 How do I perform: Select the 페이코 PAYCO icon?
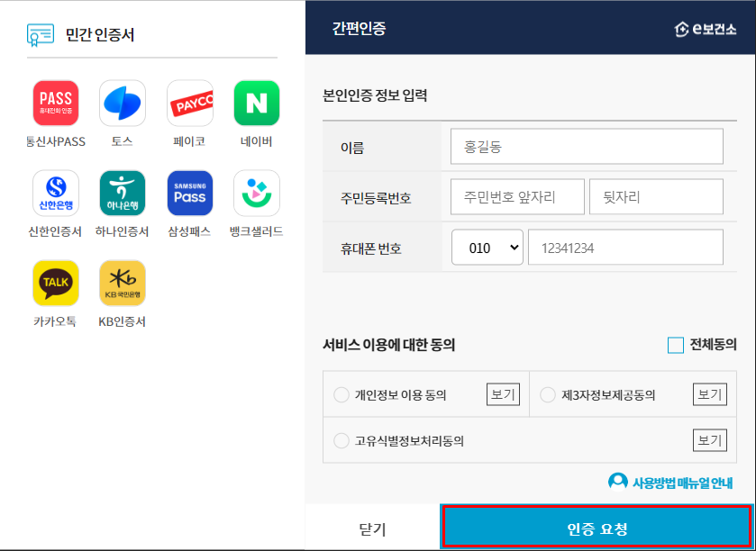pyautogui.click(x=190, y=103)
